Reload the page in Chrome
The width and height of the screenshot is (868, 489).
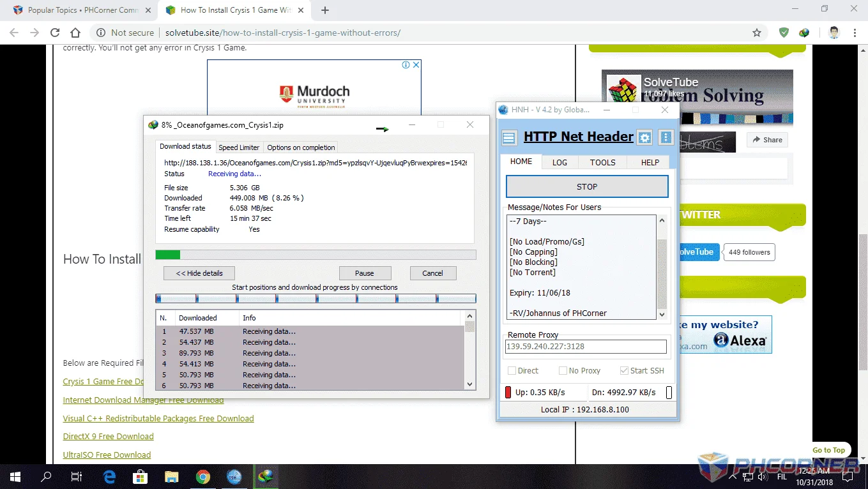tap(55, 33)
